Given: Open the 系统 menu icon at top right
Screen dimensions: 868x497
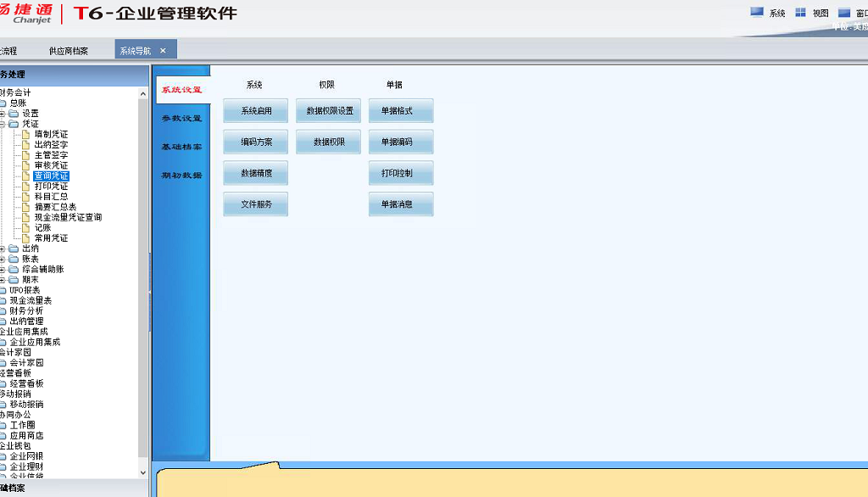Looking at the screenshot, I should (x=757, y=12).
